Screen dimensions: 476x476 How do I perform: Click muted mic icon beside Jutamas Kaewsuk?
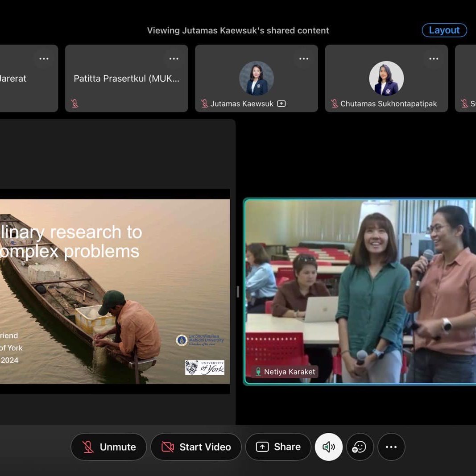(204, 103)
